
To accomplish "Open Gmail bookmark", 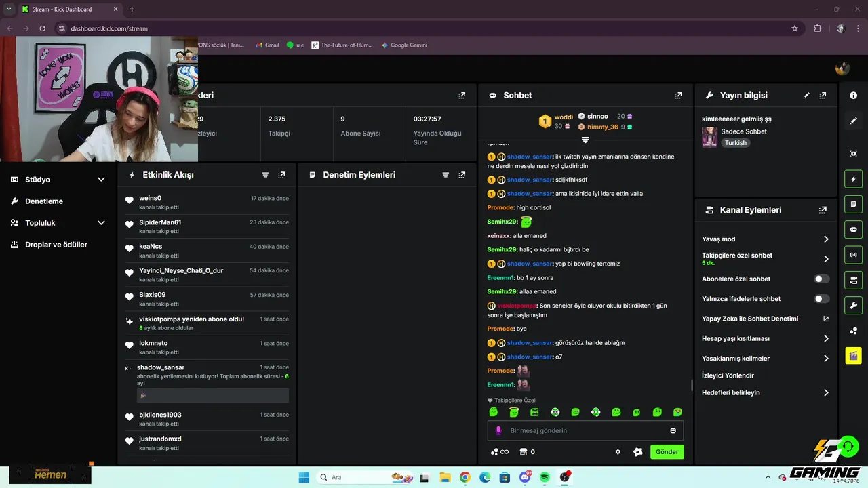I will point(267,45).
